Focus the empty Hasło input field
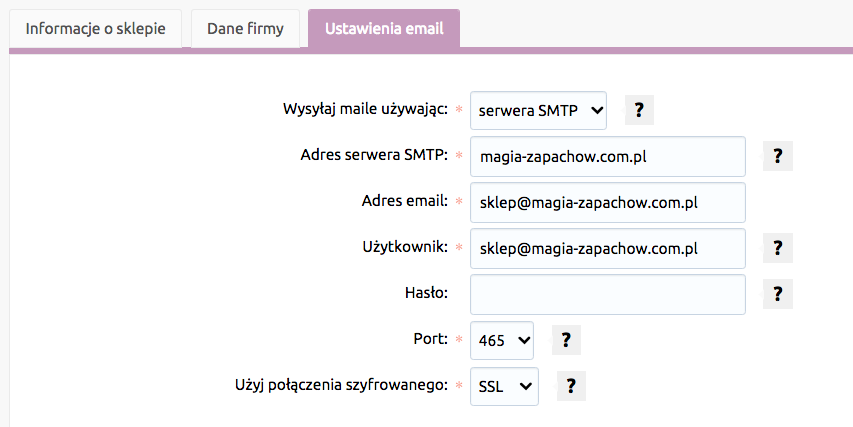This screenshot has width=853, height=427. point(608,294)
